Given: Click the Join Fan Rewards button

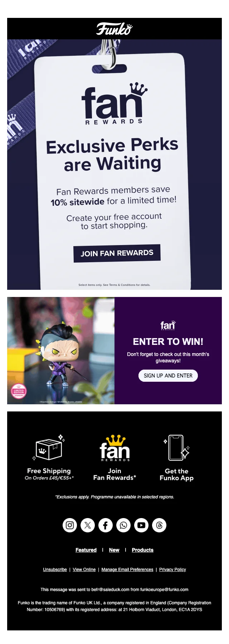Looking at the screenshot, I should click(x=117, y=253).
